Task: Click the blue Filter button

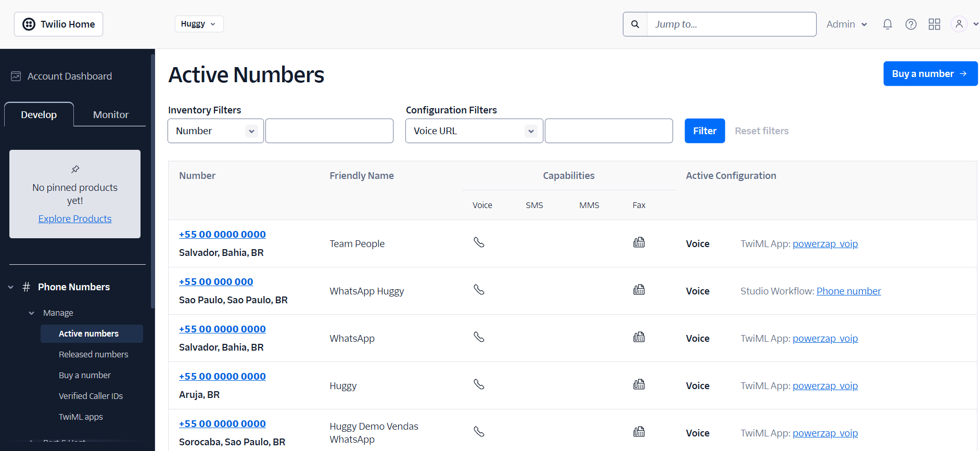Action: pos(705,131)
